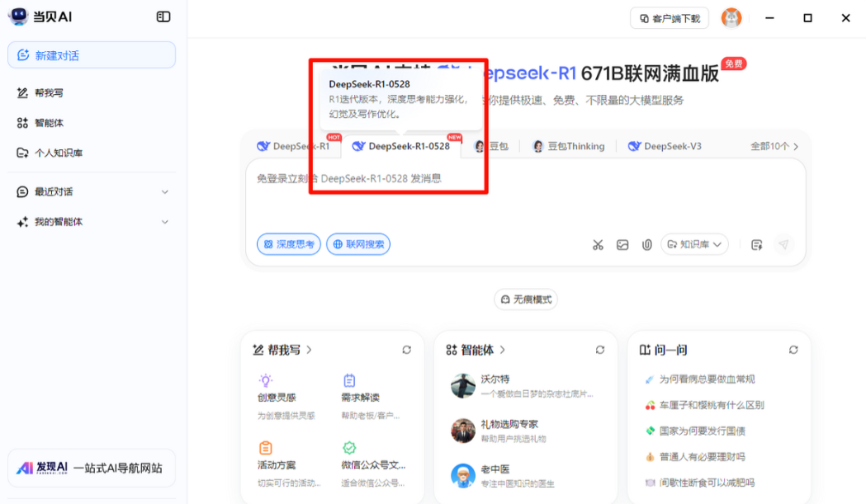
Task: Maximize the 当贝AI window
Action: click(x=807, y=17)
